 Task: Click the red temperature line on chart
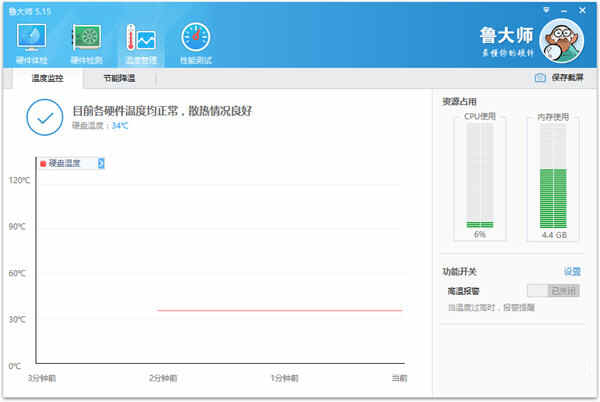point(280,310)
